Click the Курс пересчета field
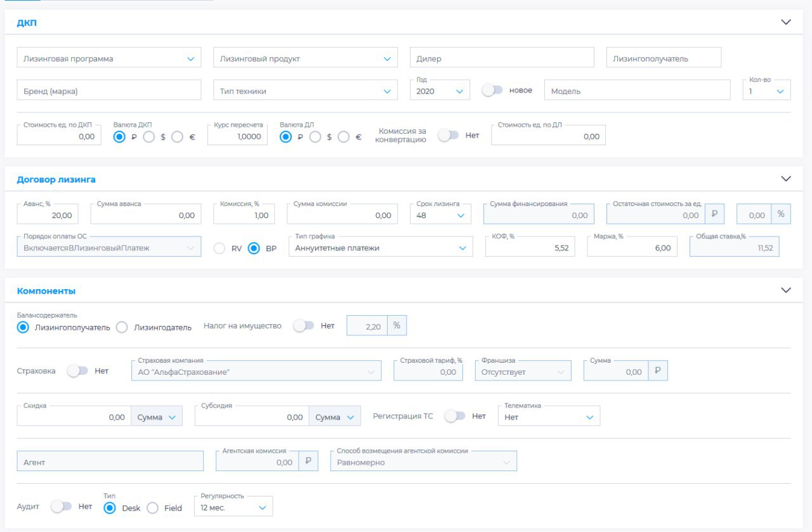Image resolution: width=812 pixels, height=532 pixels. (237, 136)
